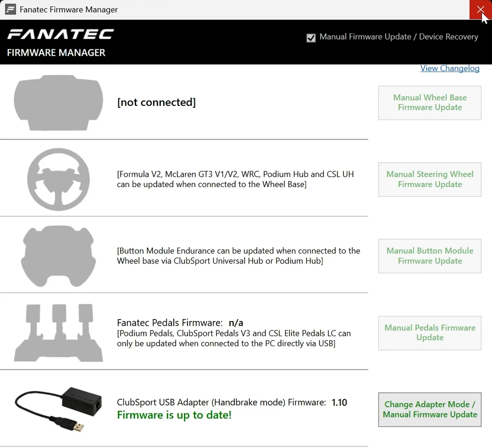The width and height of the screenshot is (492, 448).
Task: Click the Button Module Endurance description text
Action: (239, 256)
